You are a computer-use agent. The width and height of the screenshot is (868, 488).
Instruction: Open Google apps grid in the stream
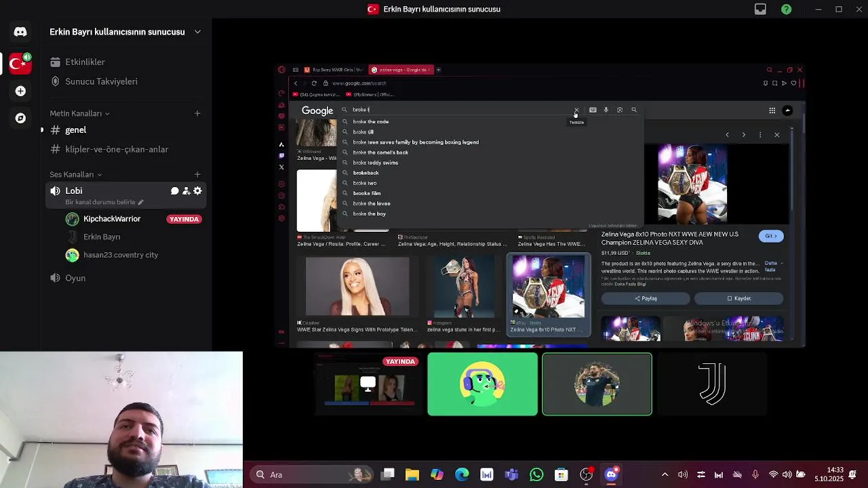[772, 110]
